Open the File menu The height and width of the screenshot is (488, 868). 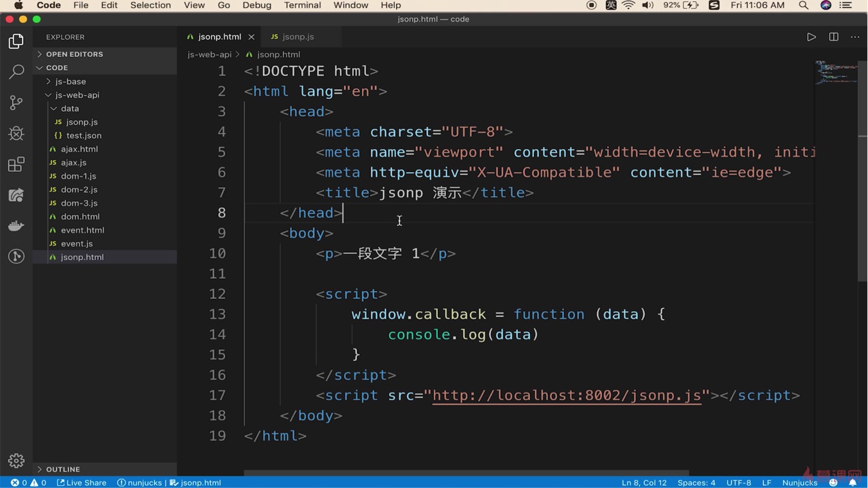[81, 5]
